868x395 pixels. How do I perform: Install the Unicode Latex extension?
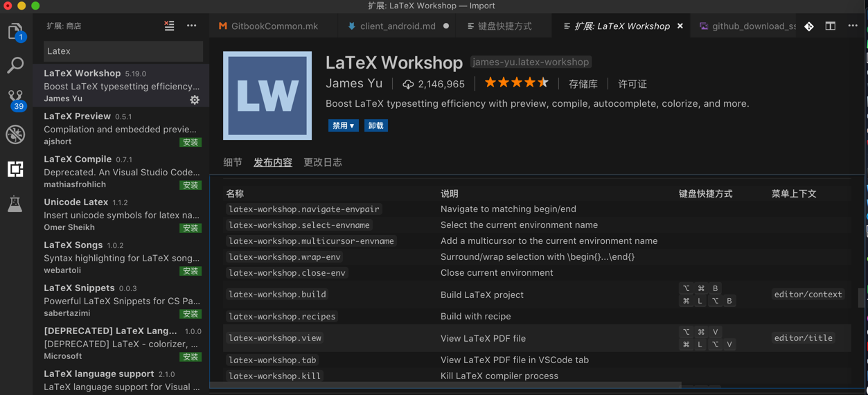(191, 228)
